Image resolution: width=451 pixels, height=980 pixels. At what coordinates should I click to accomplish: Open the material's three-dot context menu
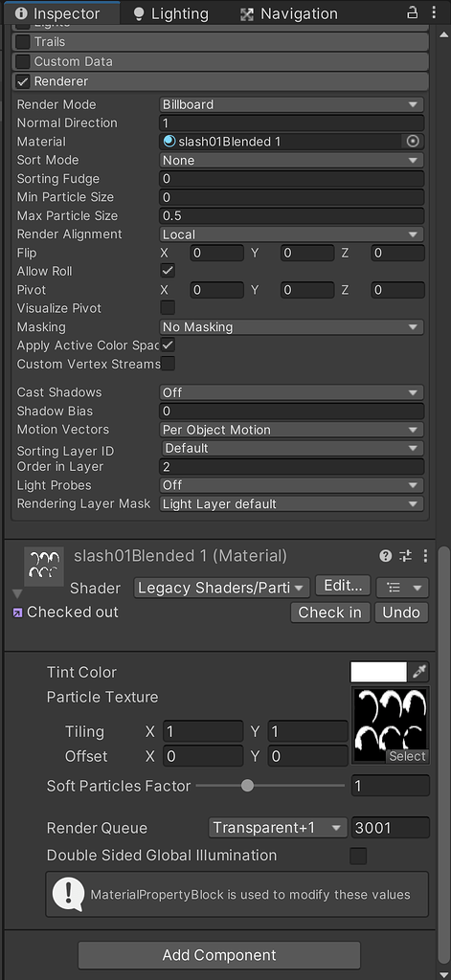click(425, 556)
